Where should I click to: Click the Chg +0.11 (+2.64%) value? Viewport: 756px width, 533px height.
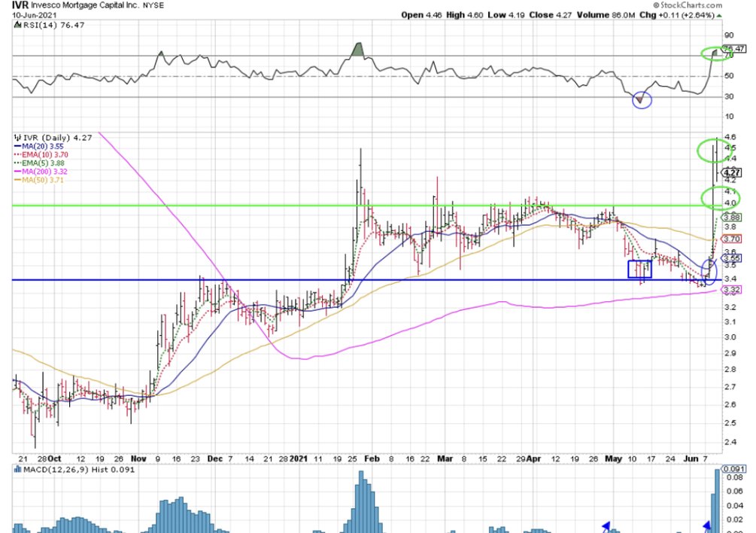tap(676, 15)
